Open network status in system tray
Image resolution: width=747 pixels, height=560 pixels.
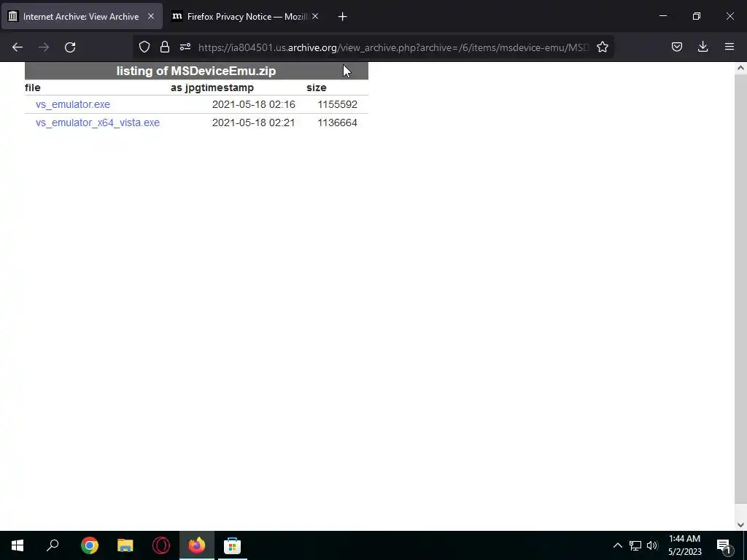[x=635, y=545]
